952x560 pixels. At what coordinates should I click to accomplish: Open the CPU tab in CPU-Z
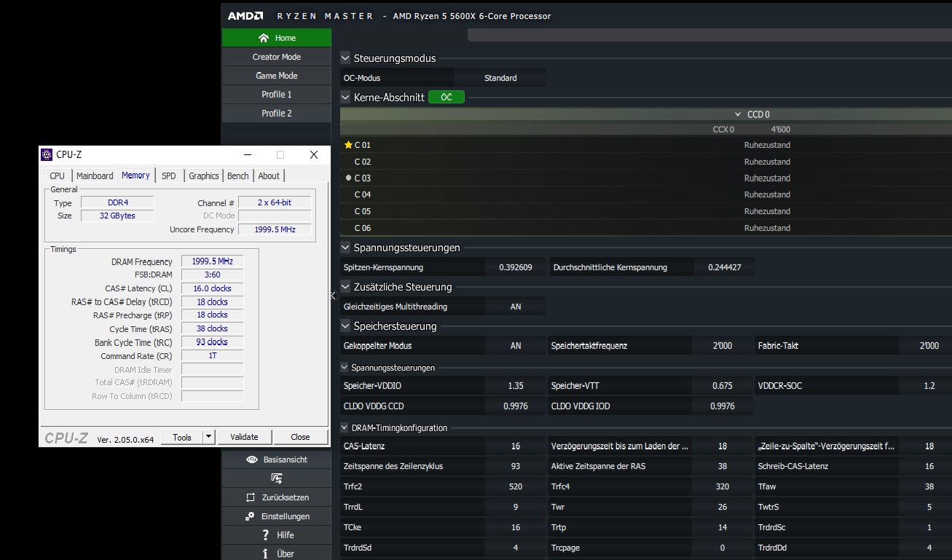click(x=57, y=176)
